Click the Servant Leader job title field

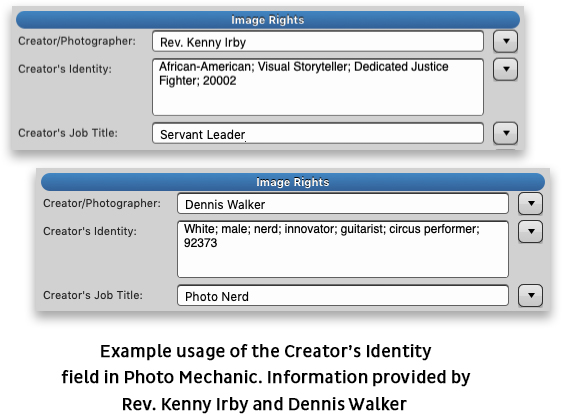point(318,134)
